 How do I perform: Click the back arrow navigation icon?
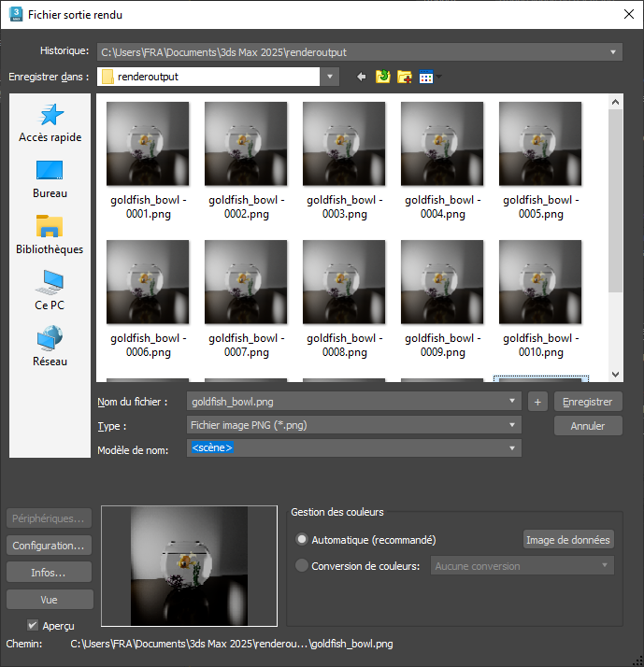coord(362,77)
